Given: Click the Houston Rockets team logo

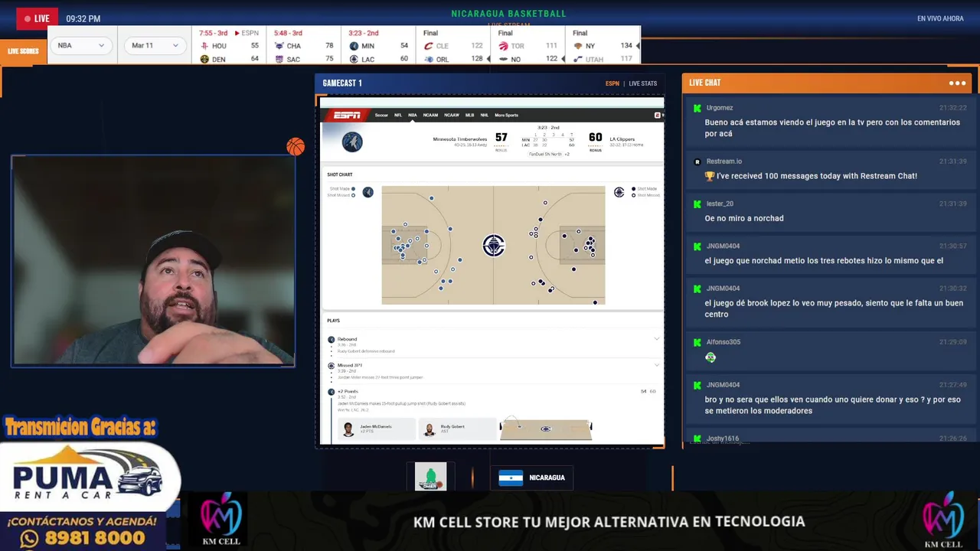Looking at the screenshot, I should 204,46.
